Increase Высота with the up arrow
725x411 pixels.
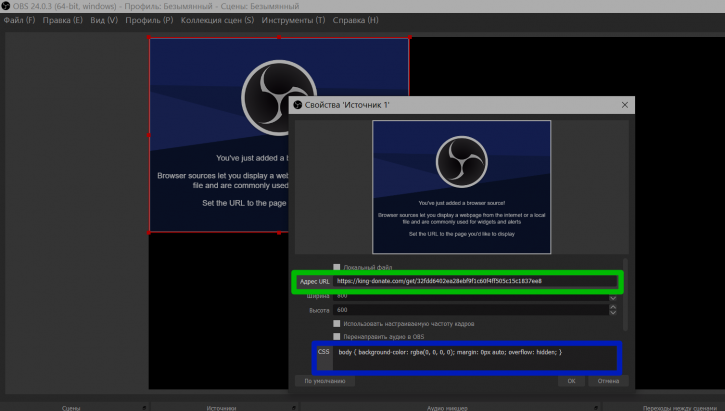pyautogui.click(x=613, y=307)
